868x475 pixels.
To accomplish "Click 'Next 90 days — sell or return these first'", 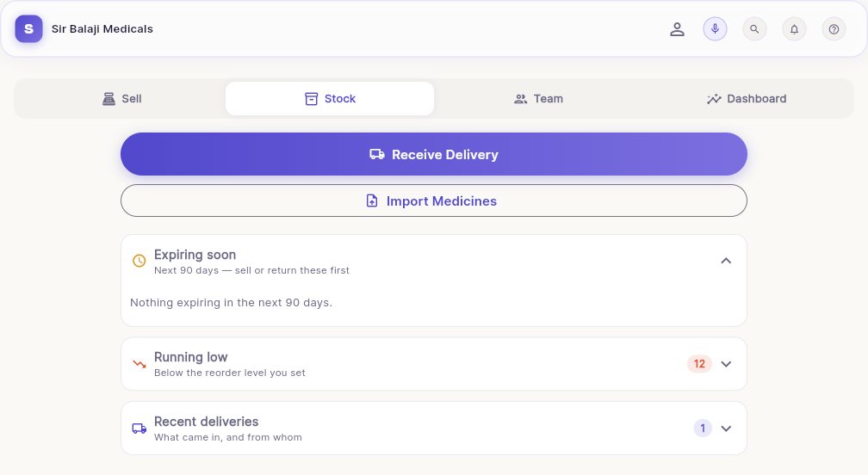I will (x=251, y=270).
